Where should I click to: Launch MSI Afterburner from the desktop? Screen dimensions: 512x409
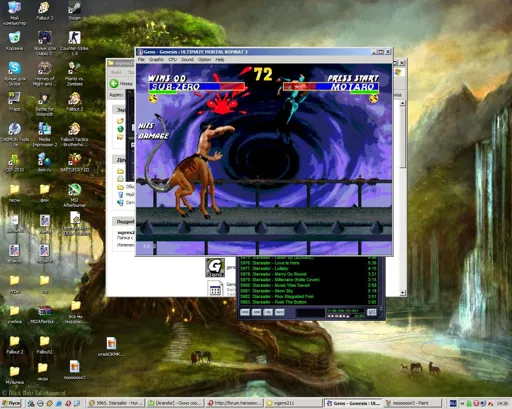(74, 195)
